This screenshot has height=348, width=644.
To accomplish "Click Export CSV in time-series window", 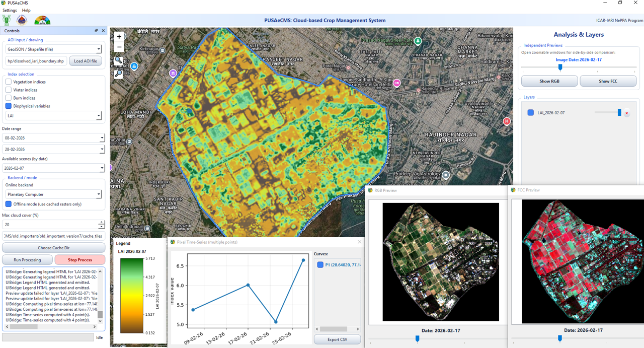I will (x=337, y=339).
